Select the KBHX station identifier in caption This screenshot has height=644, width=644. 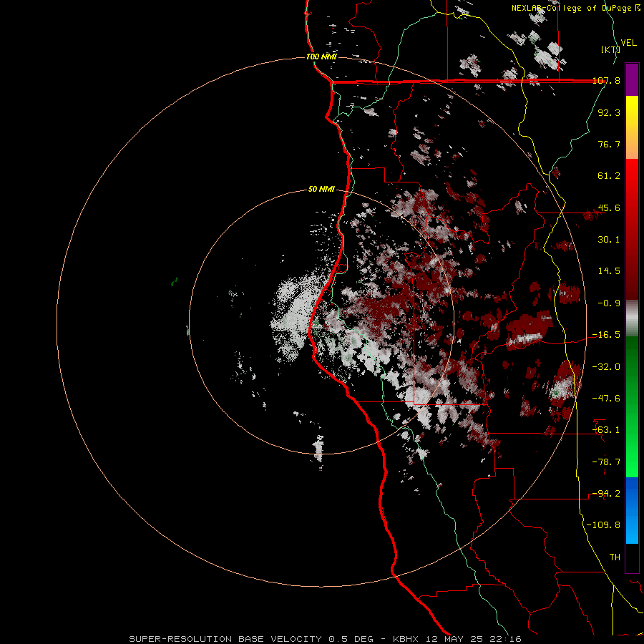[x=406, y=639]
